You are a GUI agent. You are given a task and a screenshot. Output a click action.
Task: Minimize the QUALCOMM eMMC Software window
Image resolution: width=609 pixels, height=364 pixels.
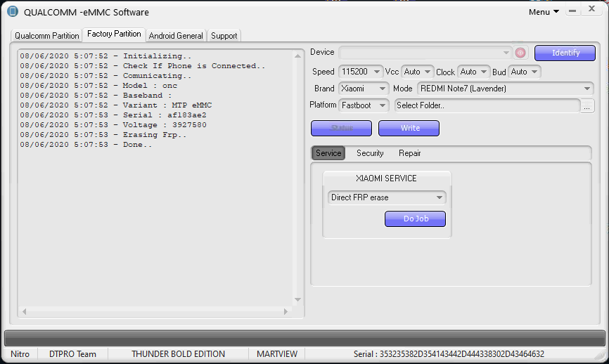pos(572,11)
